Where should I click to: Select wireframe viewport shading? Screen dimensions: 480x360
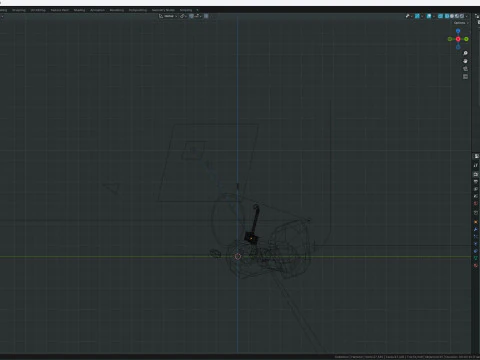[447, 16]
